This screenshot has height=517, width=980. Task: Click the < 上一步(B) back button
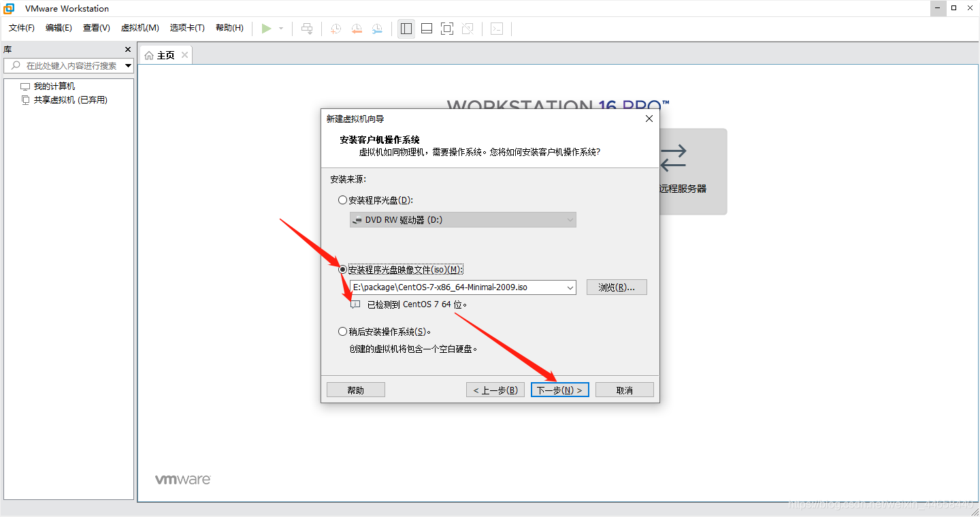(x=495, y=390)
